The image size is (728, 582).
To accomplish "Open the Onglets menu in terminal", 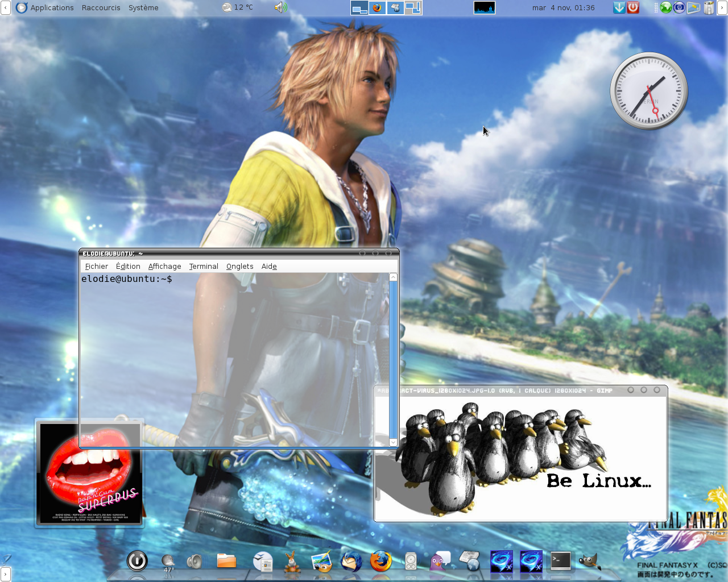I will click(x=239, y=266).
